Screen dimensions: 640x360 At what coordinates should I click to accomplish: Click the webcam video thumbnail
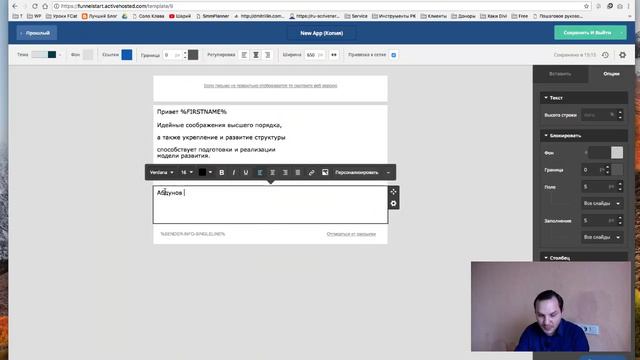coord(551,307)
